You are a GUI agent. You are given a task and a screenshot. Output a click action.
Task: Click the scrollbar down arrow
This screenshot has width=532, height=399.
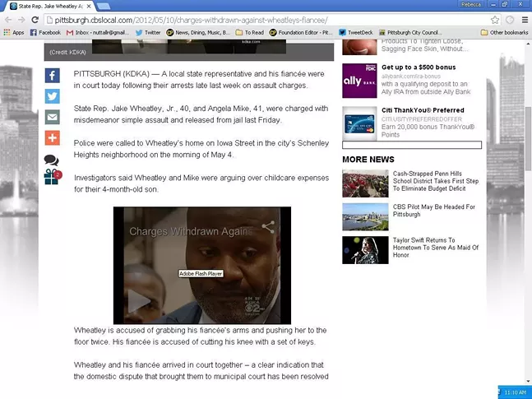coord(528,381)
